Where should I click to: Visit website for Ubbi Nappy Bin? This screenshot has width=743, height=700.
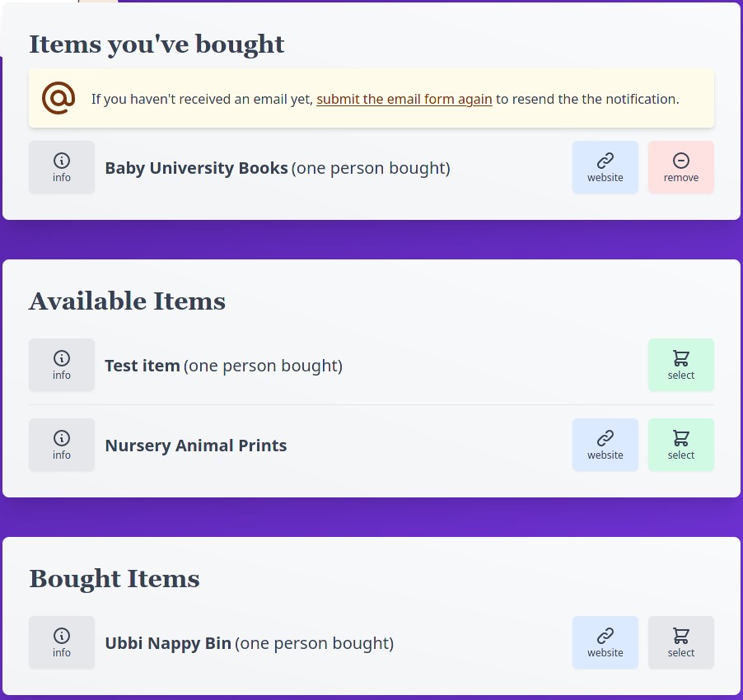[x=605, y=642]
